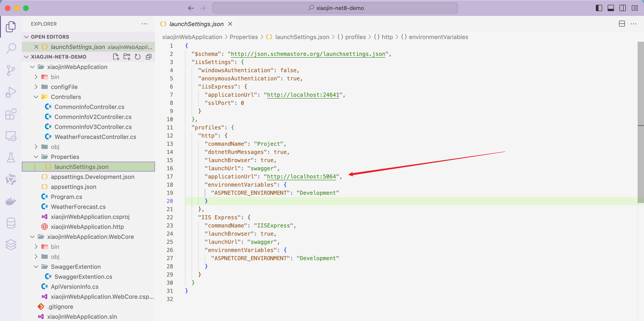
Task: Click profiles in the breadcrumb
Action: coord(355,37)
